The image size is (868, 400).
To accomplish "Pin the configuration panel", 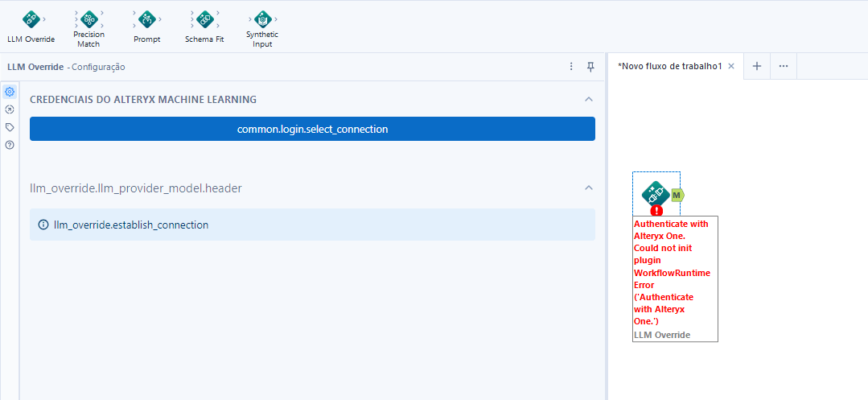I will coord(590,67).
